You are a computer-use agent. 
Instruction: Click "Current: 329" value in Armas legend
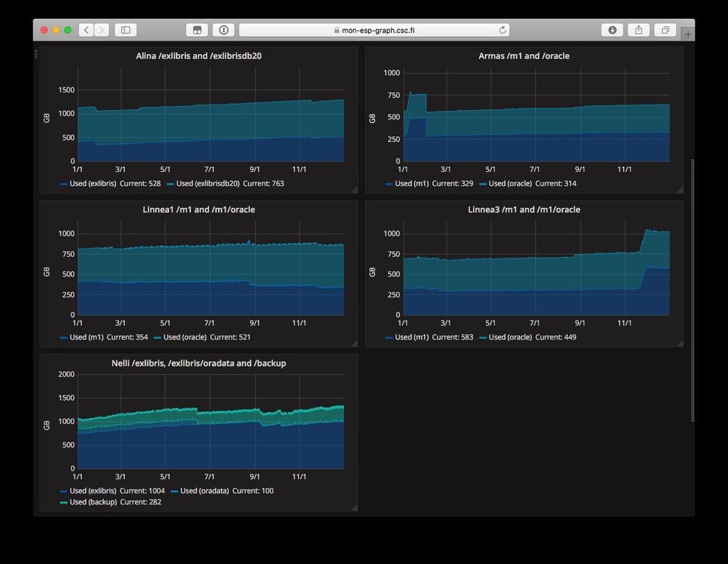click(453, 184)
